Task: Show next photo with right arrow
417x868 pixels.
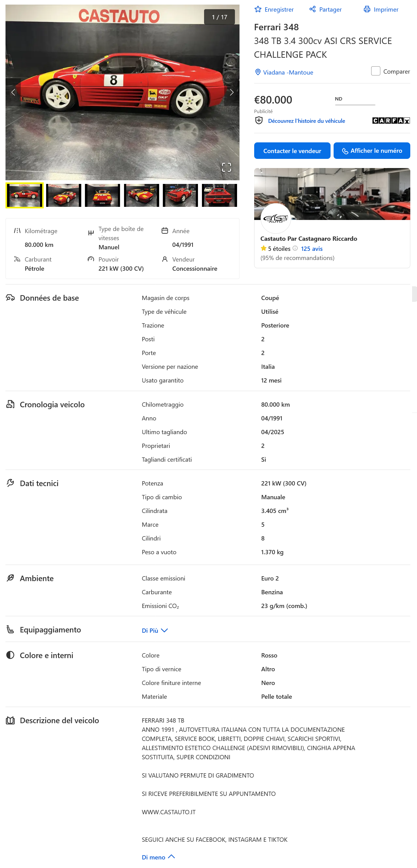Action: pyautogui.click(x=231, y=92)
